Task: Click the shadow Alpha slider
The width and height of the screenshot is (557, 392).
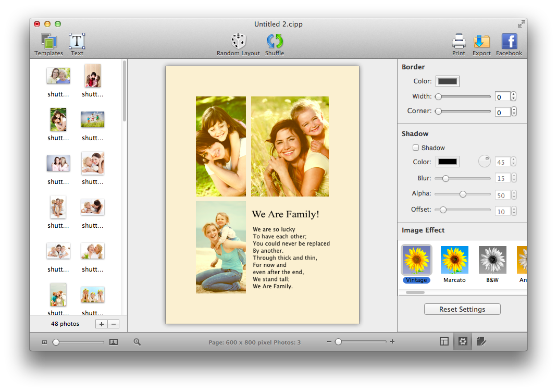Action: [462, 194]
